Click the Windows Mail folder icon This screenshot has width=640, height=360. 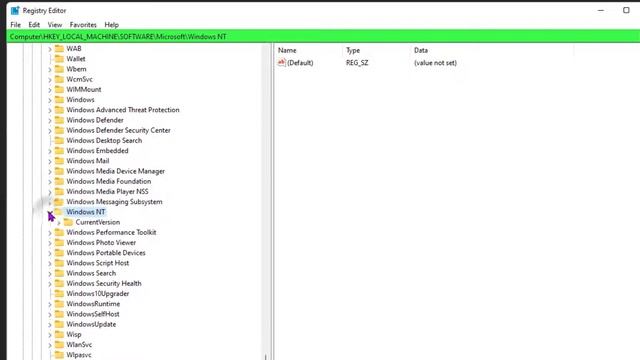(59, 161)
